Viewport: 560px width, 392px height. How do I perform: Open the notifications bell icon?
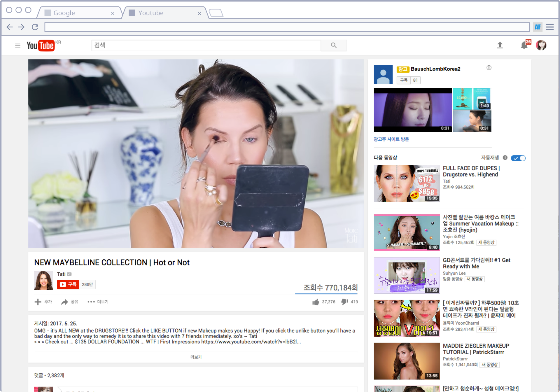(x=524, y=45)
